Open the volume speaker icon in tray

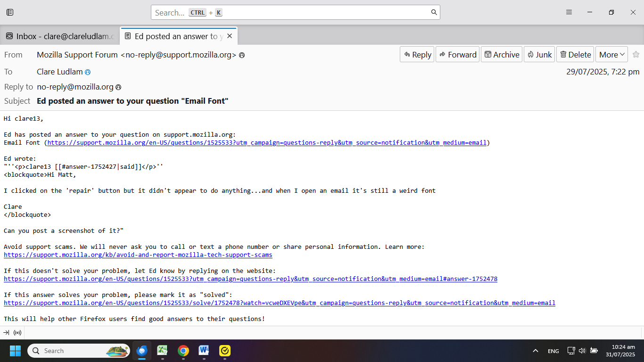[582, 351]
